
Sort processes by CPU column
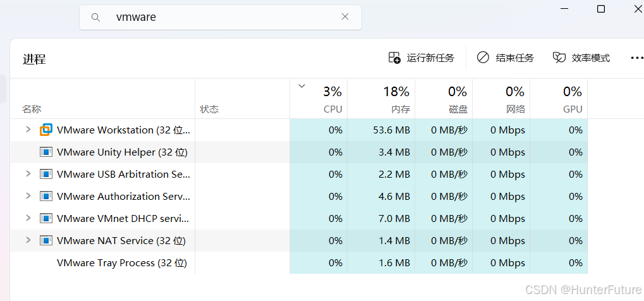(x=333, y=109)
